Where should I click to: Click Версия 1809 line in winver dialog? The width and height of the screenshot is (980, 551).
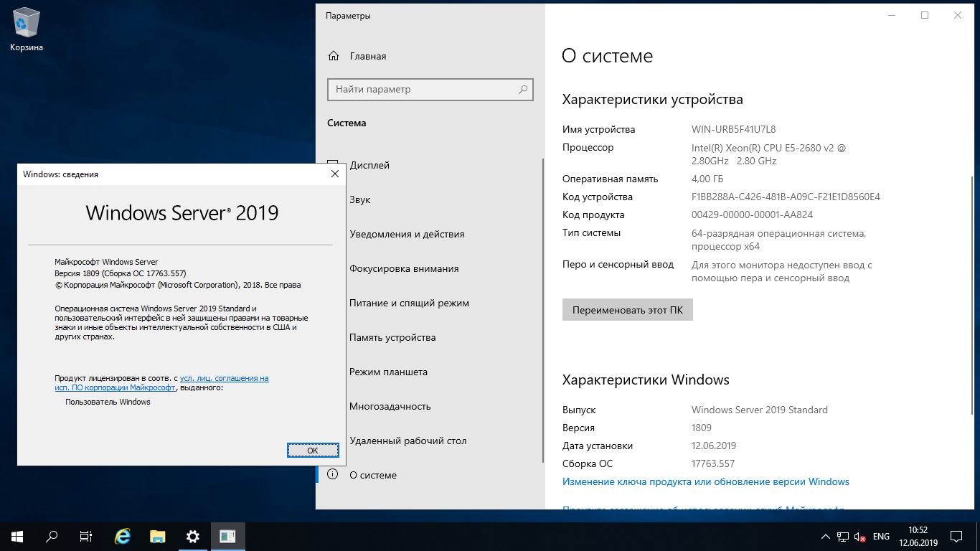(121, 273)
